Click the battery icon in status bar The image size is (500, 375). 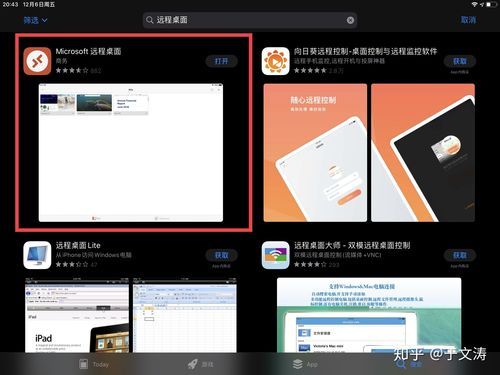491,4
